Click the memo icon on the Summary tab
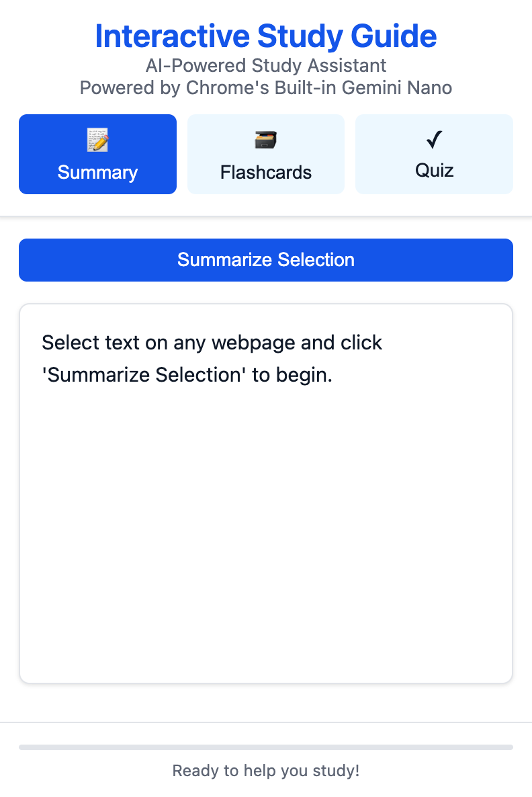 tap(97, 139)
